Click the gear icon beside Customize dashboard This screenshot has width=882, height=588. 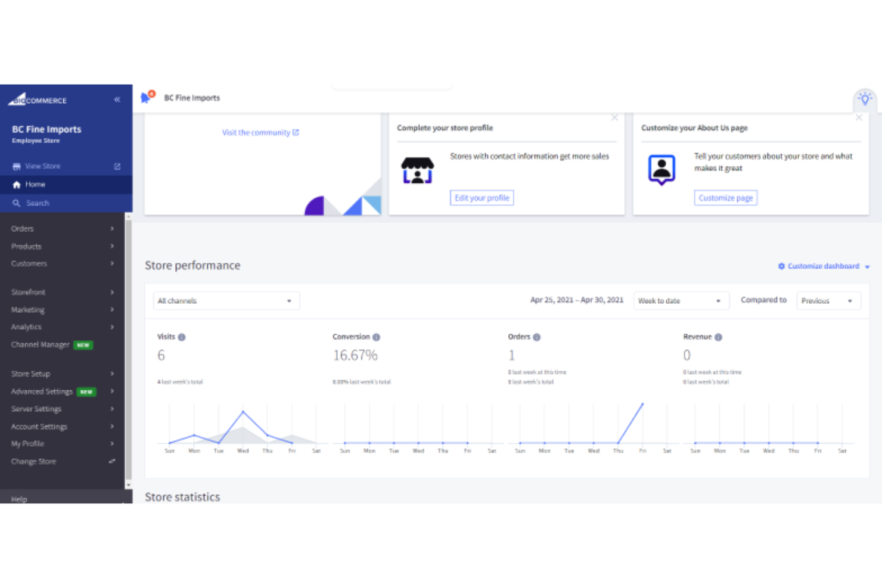[782, 266]
